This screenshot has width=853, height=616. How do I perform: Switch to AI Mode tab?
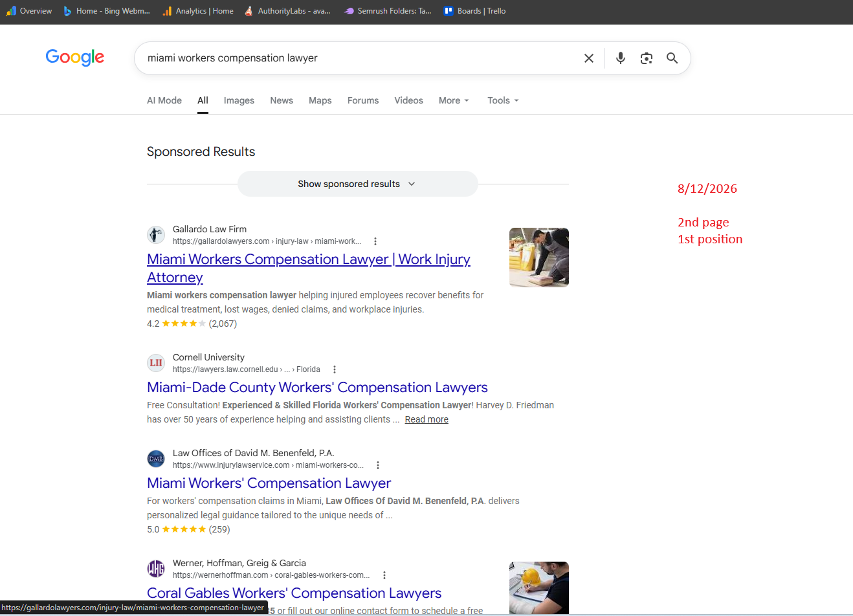164,100
